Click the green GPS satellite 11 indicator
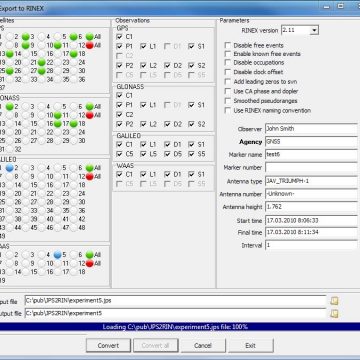Screen dimensions: 360x360 [58, 45]
